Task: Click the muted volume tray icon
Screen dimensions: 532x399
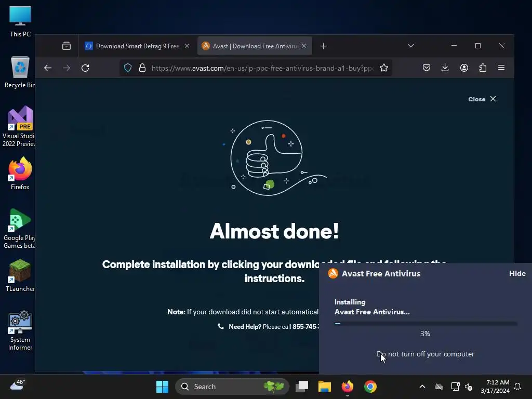Action: coord(469,387)
